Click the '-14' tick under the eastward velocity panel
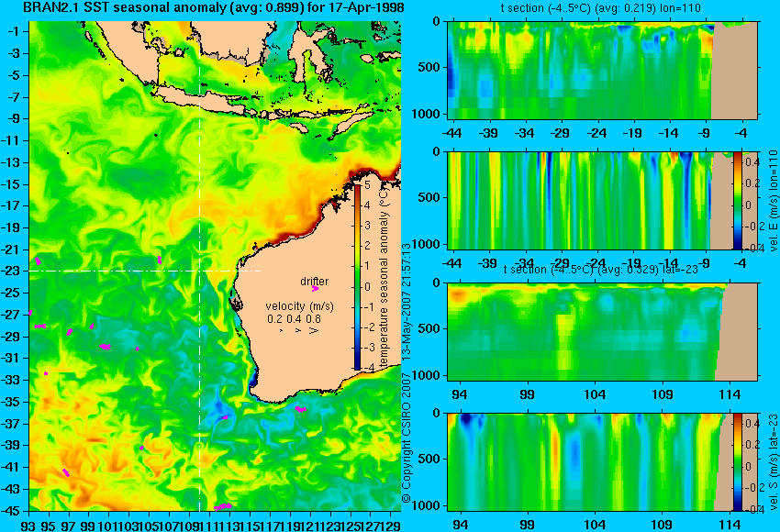The height and width of the screenshot is (532, 780). pyautogui.click(x=669, y=263)
